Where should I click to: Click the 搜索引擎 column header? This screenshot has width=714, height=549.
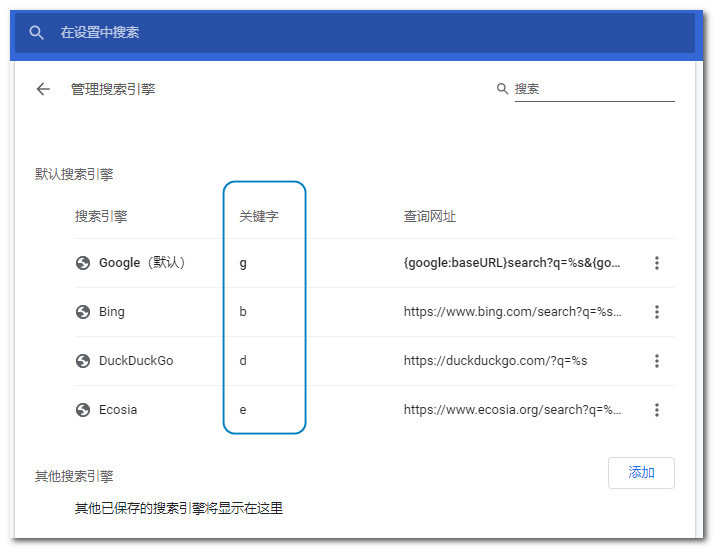click(x=101, y=216)
